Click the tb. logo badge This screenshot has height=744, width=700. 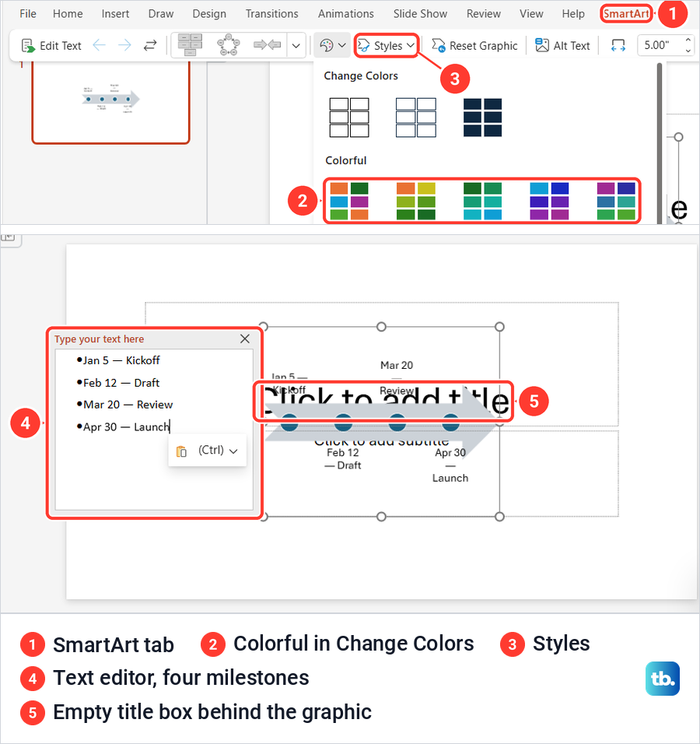click(x=663, y=679)
